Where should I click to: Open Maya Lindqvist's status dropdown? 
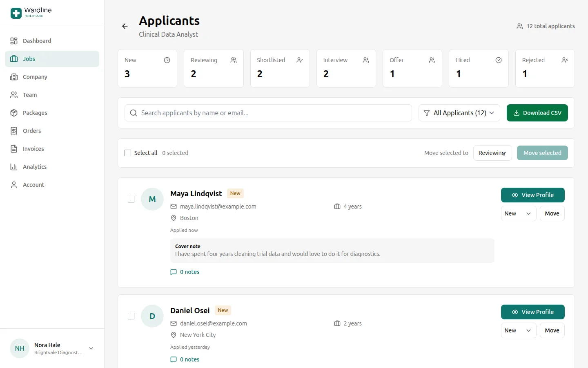click(x=519, y=213)
